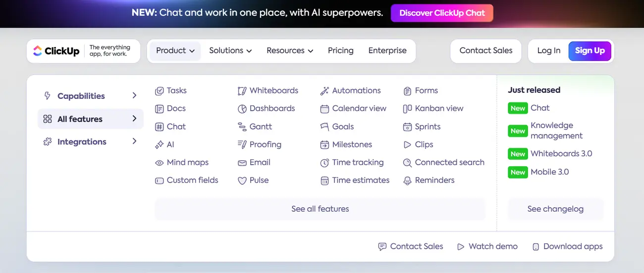Select the Integrations menu item
Image resolution: width=644 pixels, height=273 pixels.
82,142
